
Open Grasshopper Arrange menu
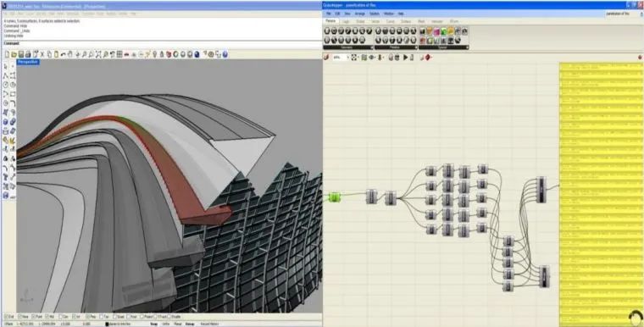click(x=360, y=14)
